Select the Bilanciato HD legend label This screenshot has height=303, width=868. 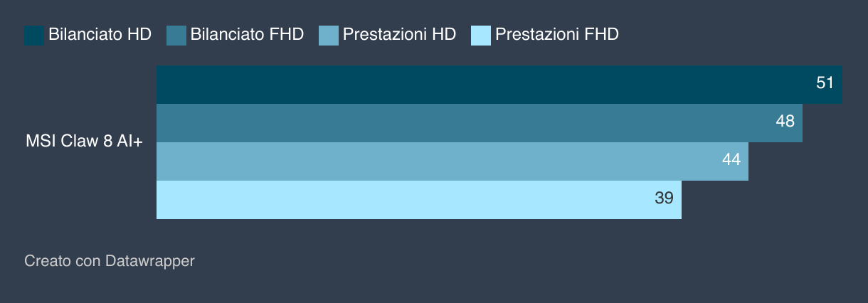pos(100,35)
